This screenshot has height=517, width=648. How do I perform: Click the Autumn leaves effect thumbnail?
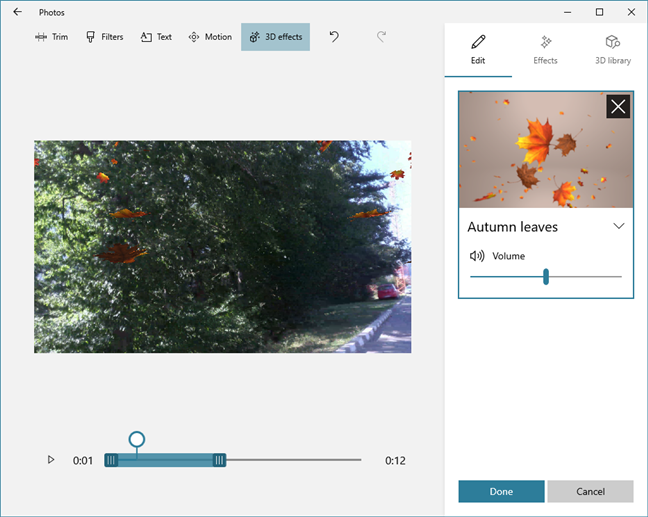pyautogui.click(x=546, y=150)
